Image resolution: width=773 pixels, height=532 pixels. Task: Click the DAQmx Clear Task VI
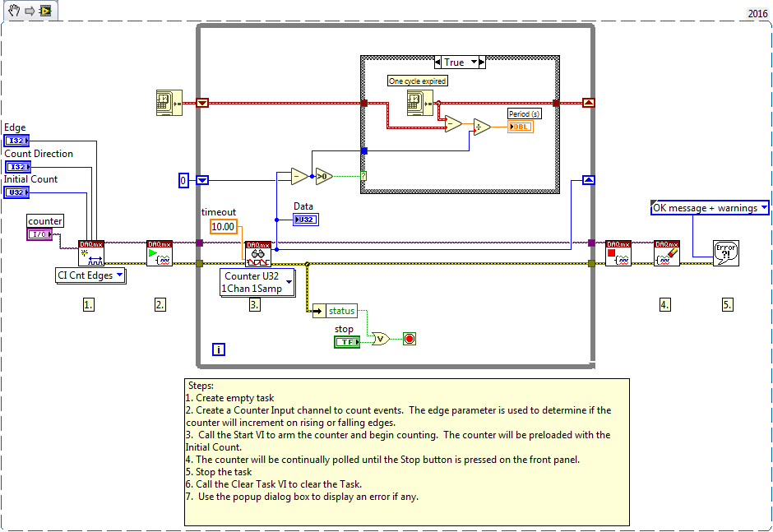(x=667, y=252)
